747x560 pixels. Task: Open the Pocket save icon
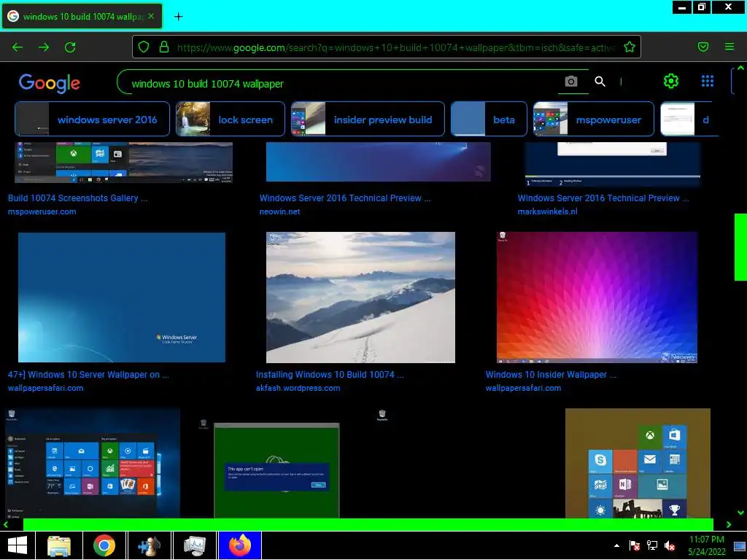pos(703,47)
